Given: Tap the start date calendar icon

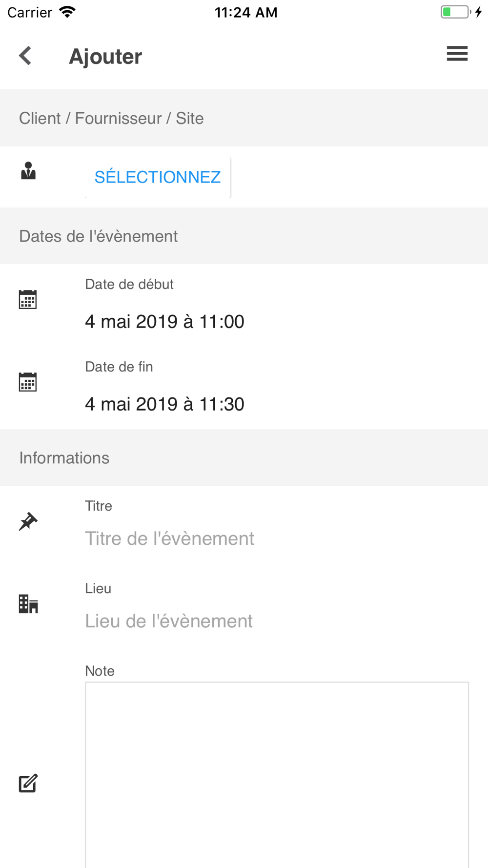Looking at the screenshot, I should pyautogui.click(x=28, y=299).
